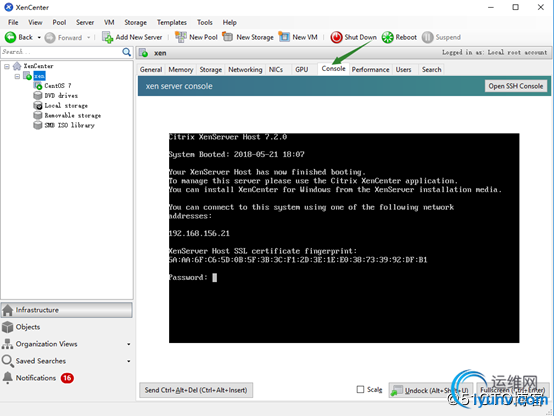Image resolution: width=554 pixels, height=416 pixels.
Task: Switch to the Performance tab
Action: (371, 70)
